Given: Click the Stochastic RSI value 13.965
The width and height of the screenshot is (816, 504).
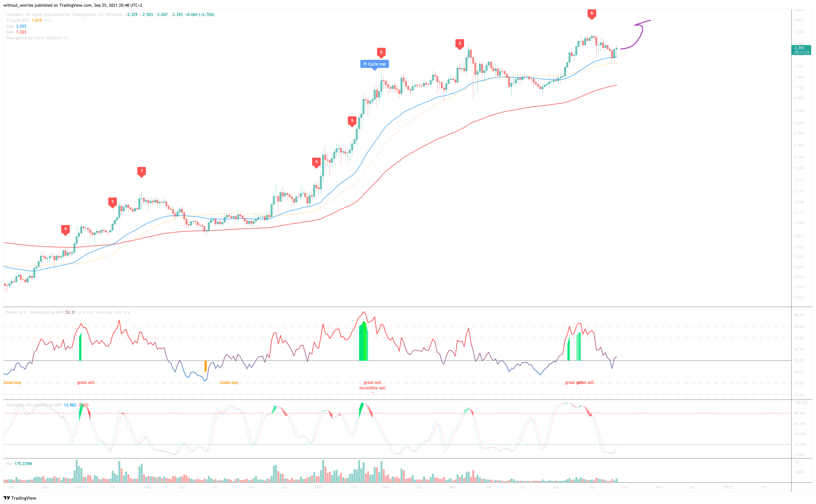Looking at the screenshot, I should click(70, 405).
